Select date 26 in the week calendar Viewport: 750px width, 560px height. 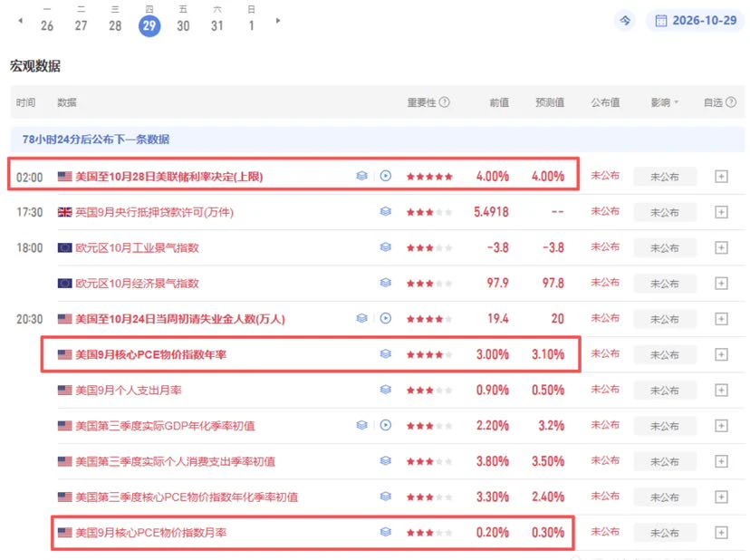[47, 26]
